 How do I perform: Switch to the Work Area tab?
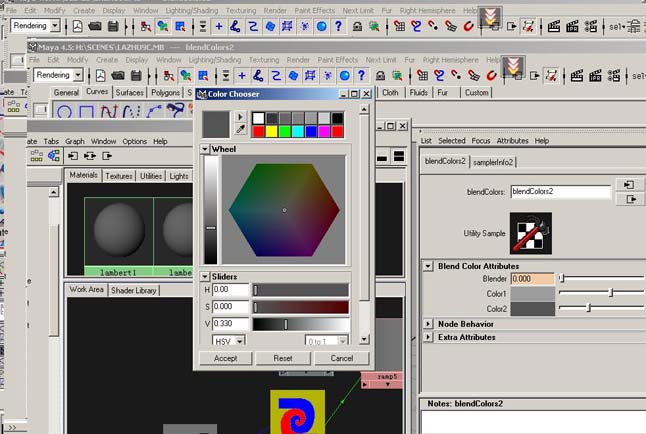[86, 289]
